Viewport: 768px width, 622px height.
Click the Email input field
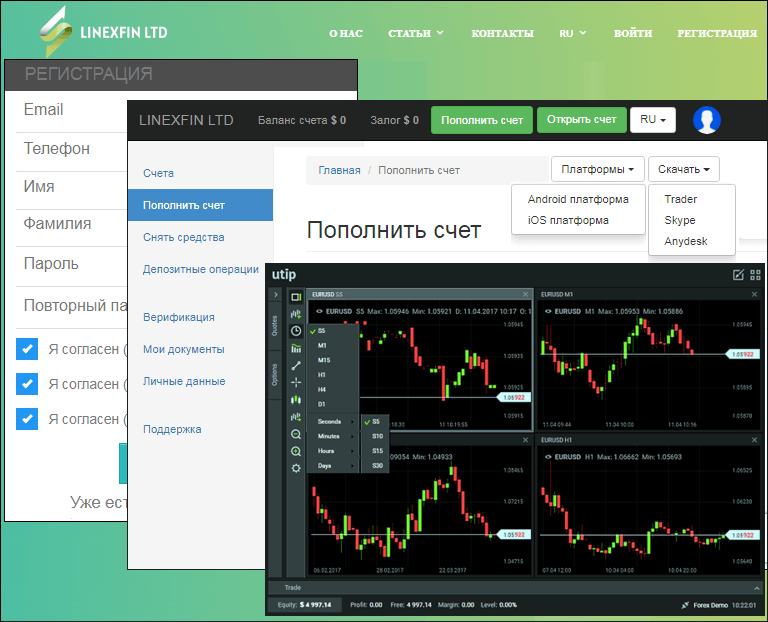(x=70, y=110)
